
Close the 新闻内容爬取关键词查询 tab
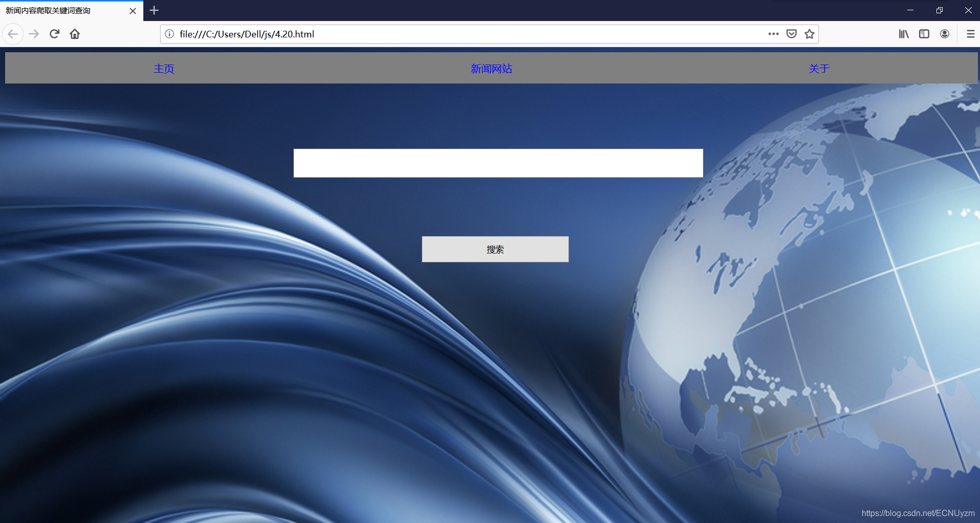pyautogui.click(x=133, y=11)
